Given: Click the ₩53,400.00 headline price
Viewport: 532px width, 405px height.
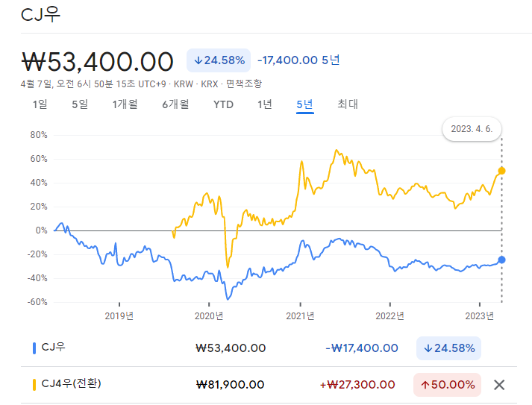Looking at the screenshot, I should pos(98,62).
